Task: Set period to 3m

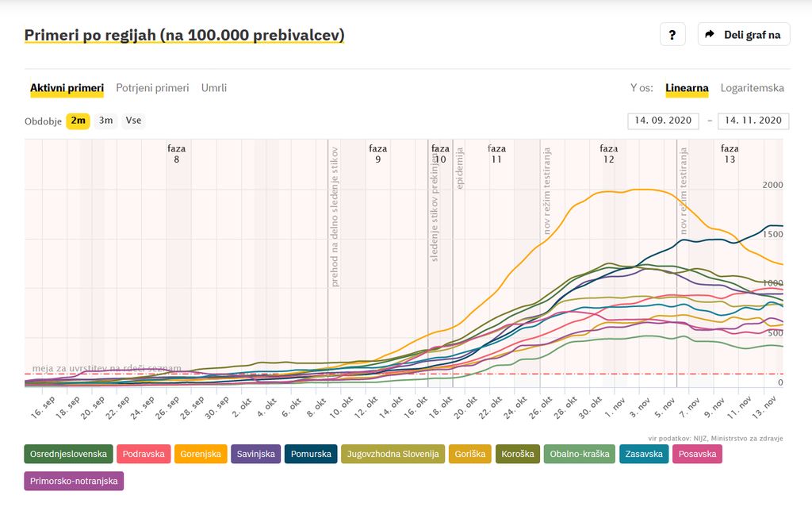Action: coord(105,121)
